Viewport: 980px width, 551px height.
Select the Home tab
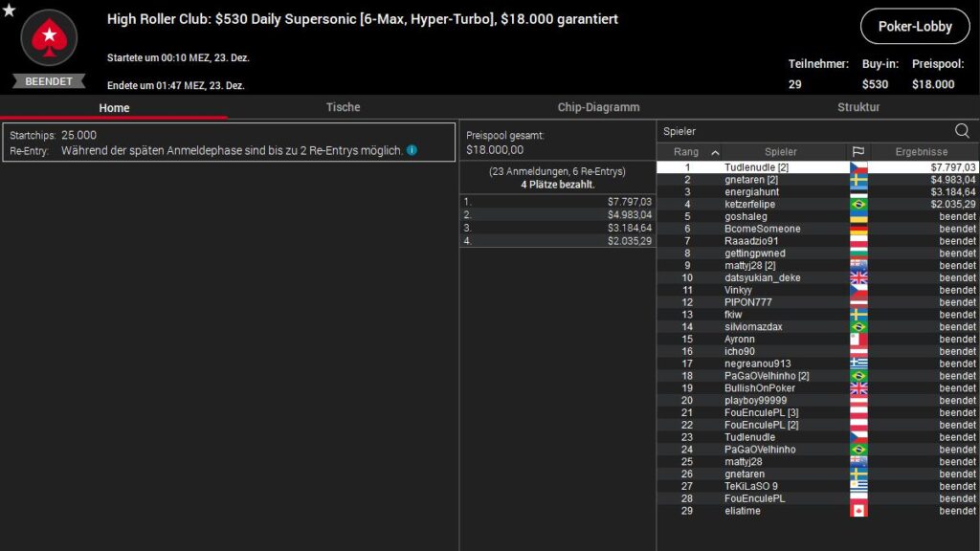coord(114,108)
